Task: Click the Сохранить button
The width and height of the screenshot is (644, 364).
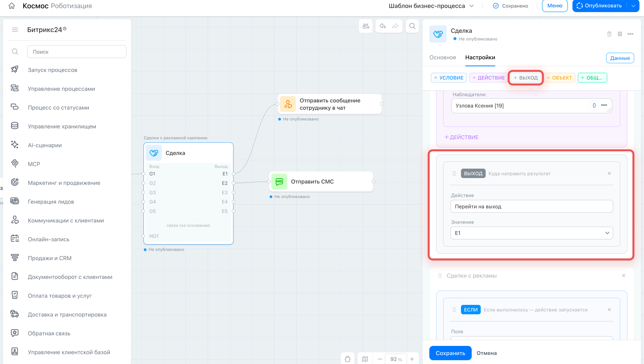Action: tap(450, 353)
